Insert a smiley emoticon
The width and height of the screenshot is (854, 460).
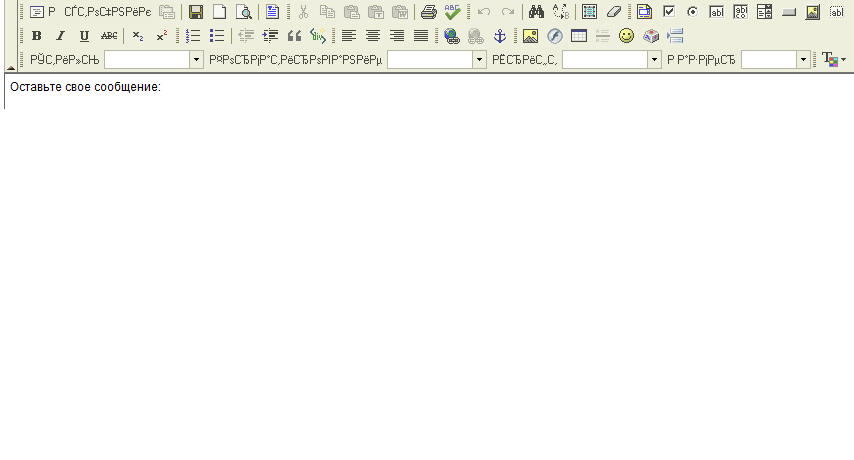(x=627, y=36)
